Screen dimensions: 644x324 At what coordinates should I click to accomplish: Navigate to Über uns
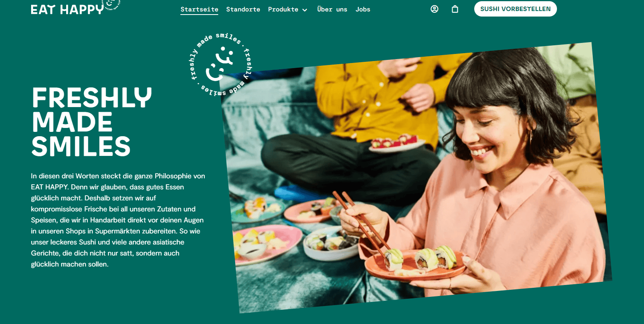click(x=332, y=9)
